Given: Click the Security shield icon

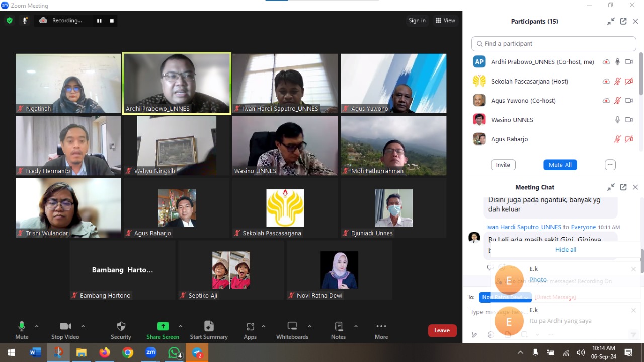Looking at the screenshot, I should (121, 326).
